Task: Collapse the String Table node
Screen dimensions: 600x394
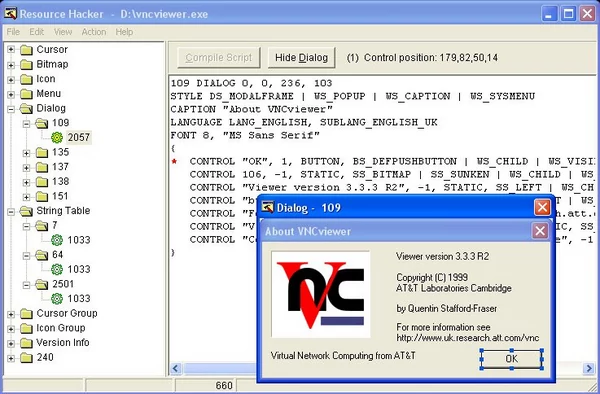Action: coord(11,211)
